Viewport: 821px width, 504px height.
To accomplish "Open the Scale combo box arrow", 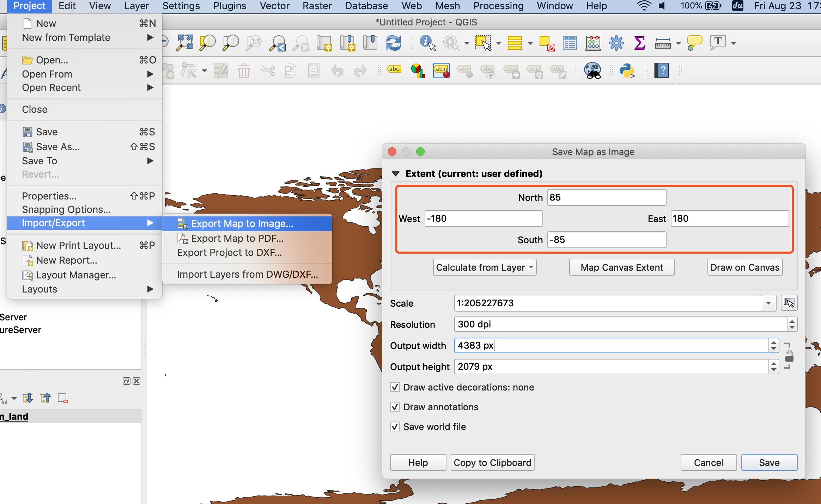I will coord(768,303).
